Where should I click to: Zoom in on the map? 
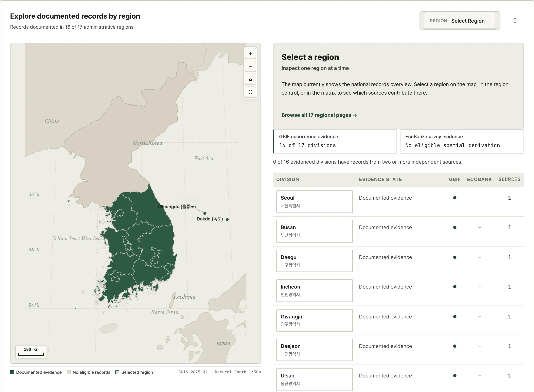coord(250,54)
